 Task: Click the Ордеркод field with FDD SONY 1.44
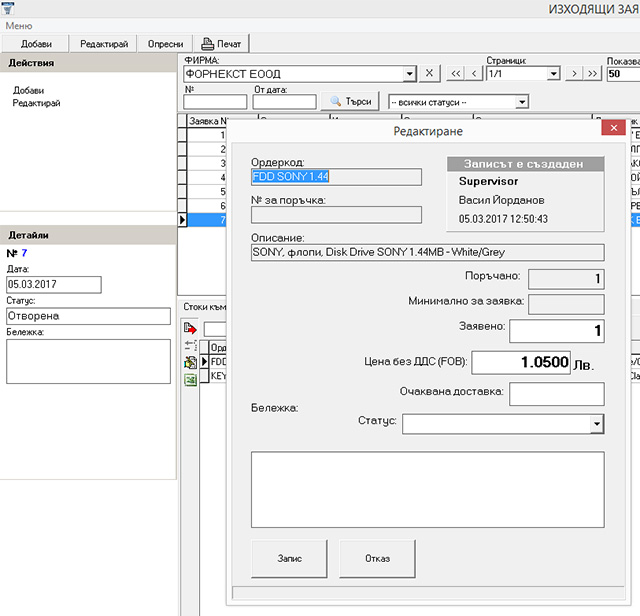336,177
